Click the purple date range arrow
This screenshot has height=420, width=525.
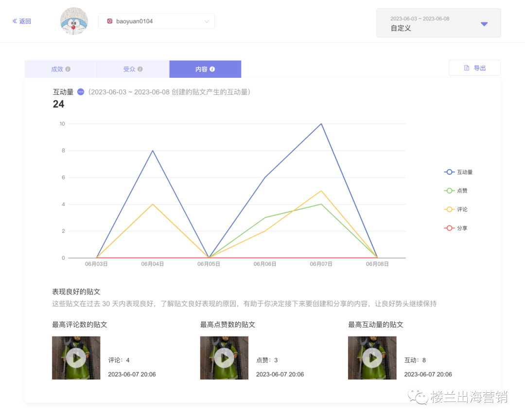[x=484, y=24]
